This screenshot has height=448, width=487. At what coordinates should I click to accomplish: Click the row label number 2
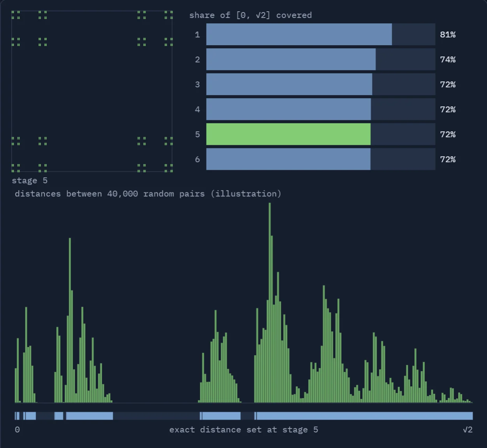[x=198, y=60]
